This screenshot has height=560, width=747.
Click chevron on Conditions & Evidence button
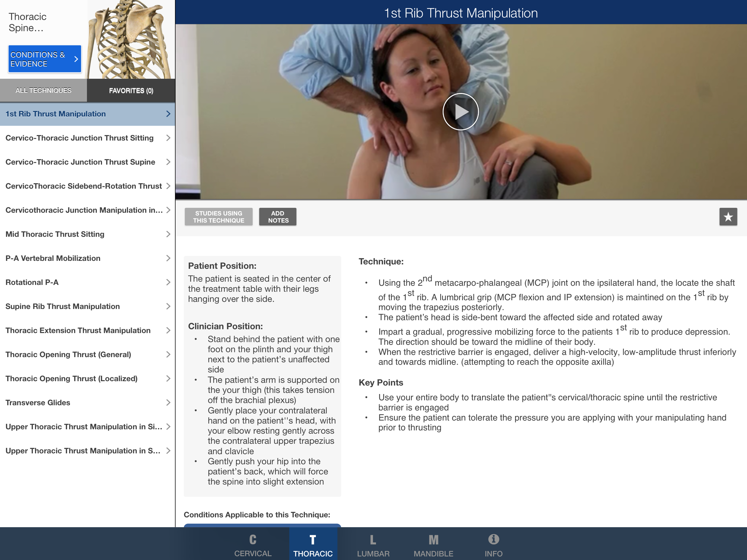[76, 59]
